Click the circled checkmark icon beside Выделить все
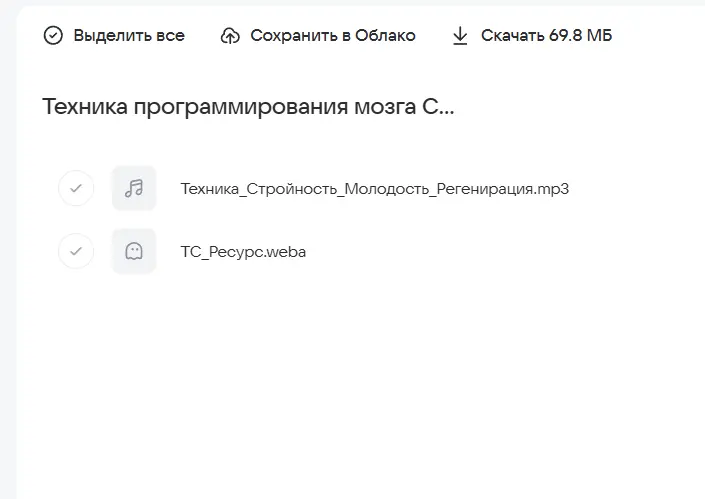Viewport: 705px width, 499px height. coord(53,36)
